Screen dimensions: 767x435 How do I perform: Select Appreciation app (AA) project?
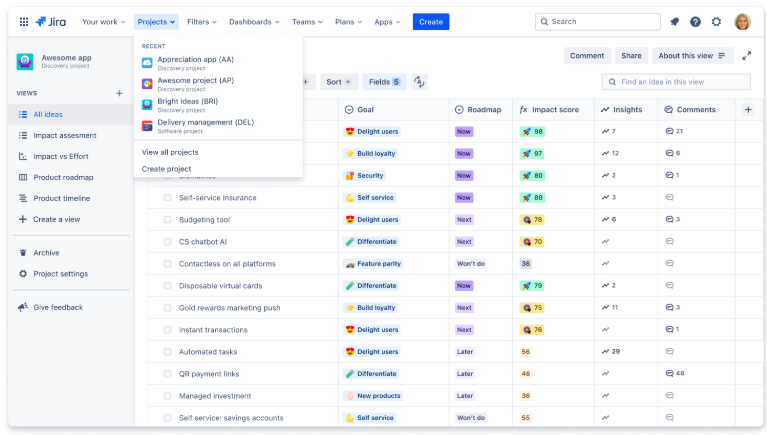coord(218,63)
